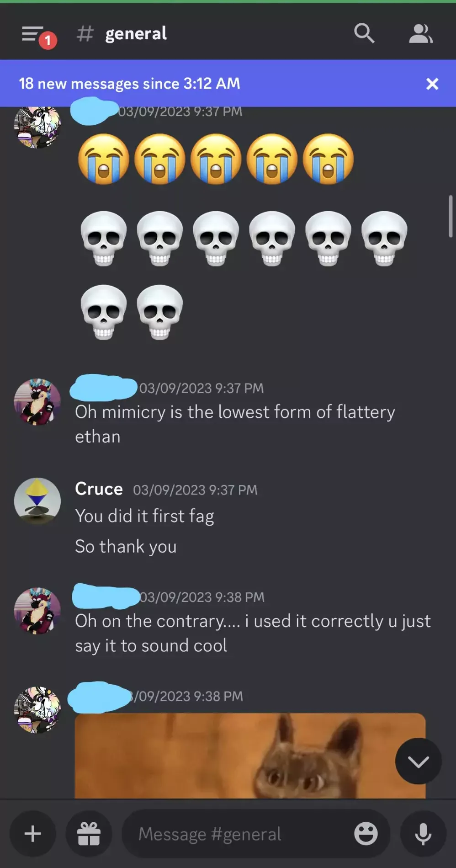The width and height of the screenshot is (456, 868).
Task: Open the plus attachment button
Action: tap(33, 834)
